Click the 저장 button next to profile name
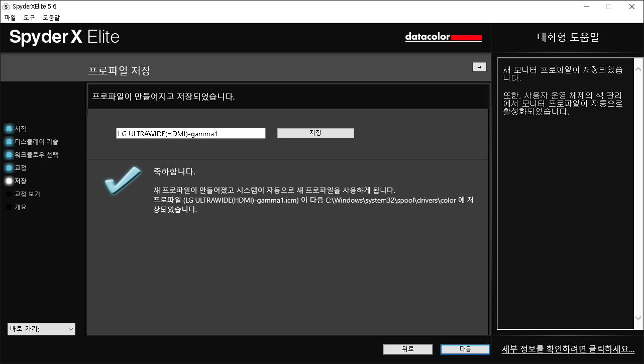This screenshot has width=644, height=364. [x=315, y=133]
